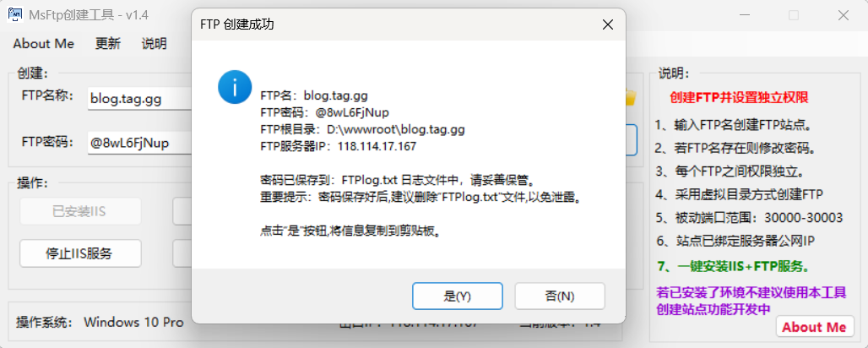Decline with the 否(N) button
The image size is (868, 348).
point(560,296)
